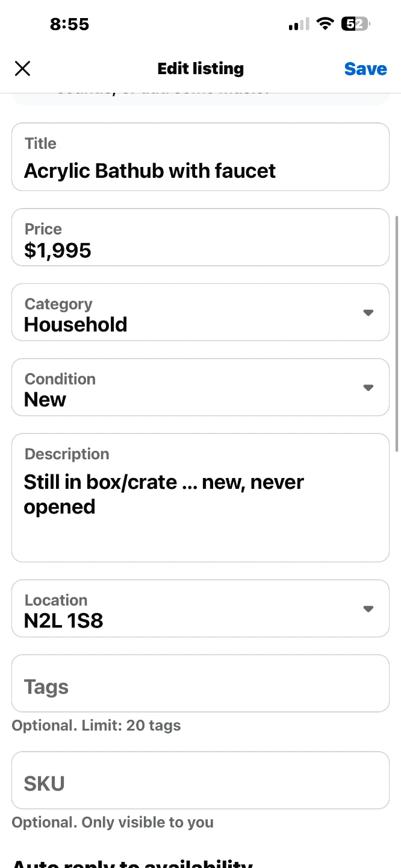
Task: Tap the Auto reply to availability heading
Action: 132,863
